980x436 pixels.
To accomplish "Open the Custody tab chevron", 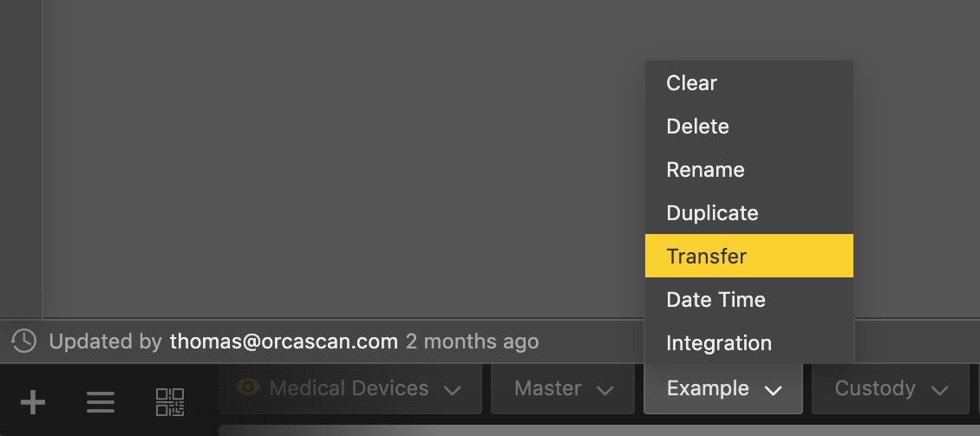I will tap(938, 390).
